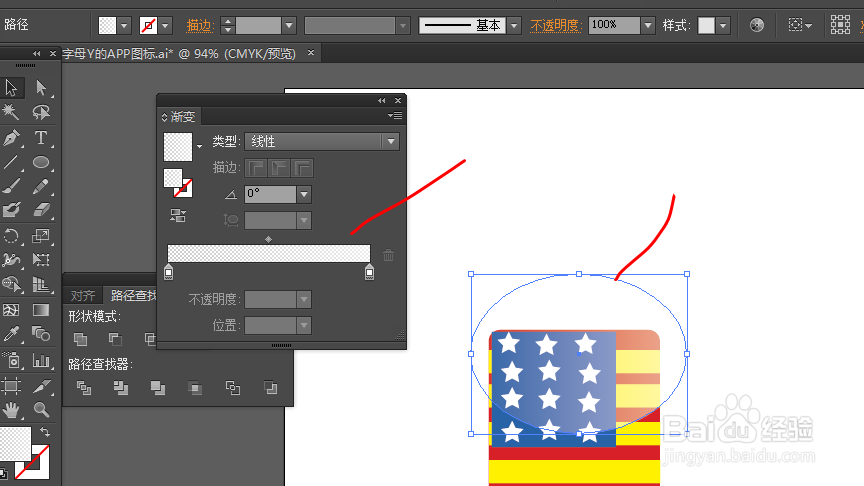
Task: Select the Pen tool
Action: (x=11, y=137)
